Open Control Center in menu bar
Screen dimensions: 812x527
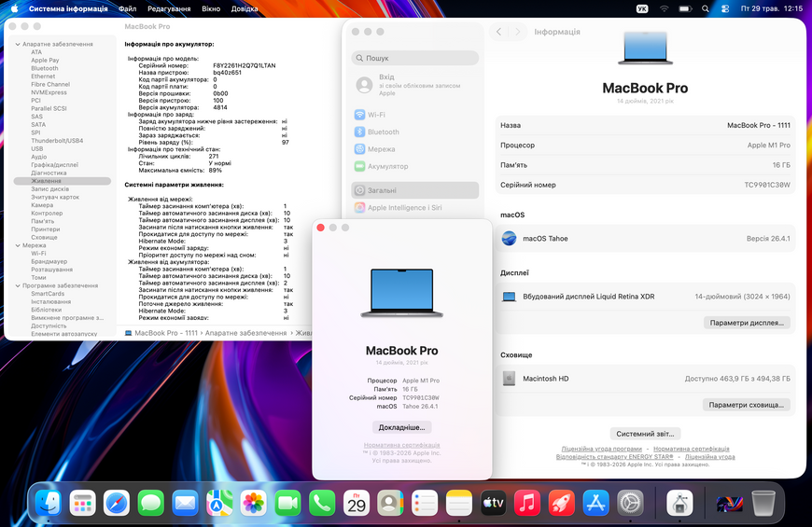click(725, 8)
